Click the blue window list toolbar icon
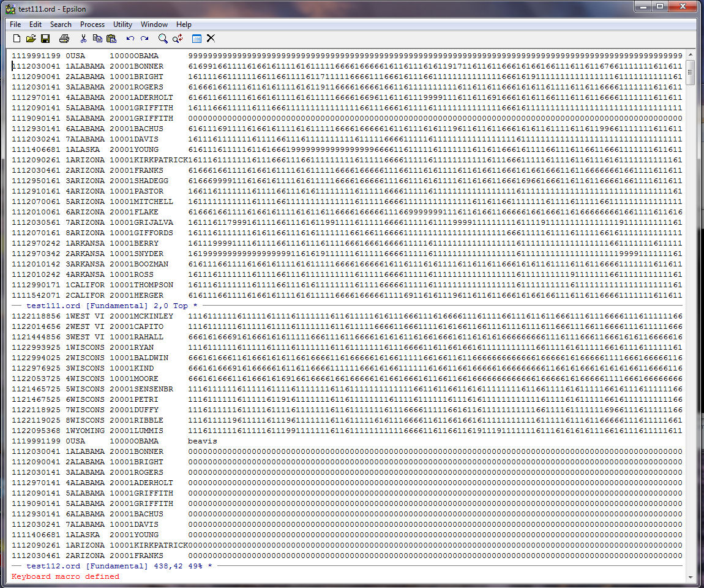This screenshot has width=704, height=588. click(x=197, y=39)
